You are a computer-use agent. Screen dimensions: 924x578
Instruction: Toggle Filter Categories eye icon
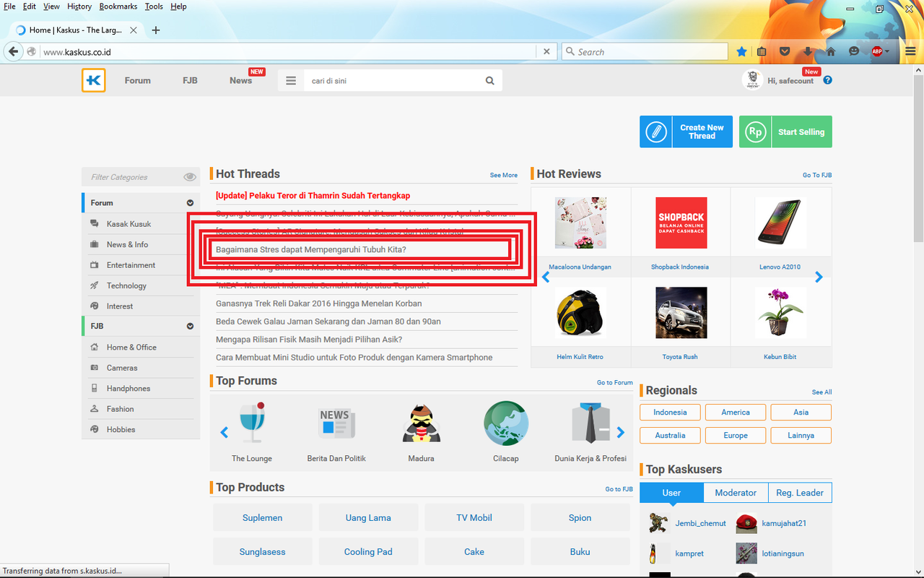click(x=190, y=177)
